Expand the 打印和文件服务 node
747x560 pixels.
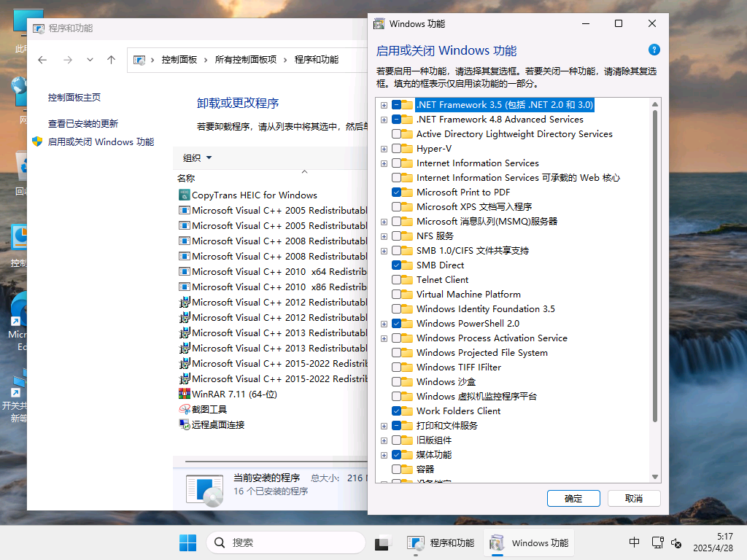384,426
